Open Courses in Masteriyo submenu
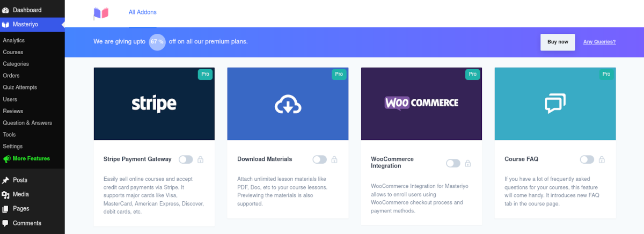 pos(13,52)
